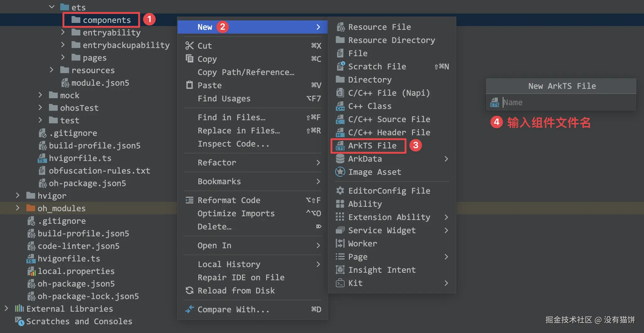Select Resource Directory in New submenu
The width and height of the screenshot is (644, 333).
tap(391, 40)
